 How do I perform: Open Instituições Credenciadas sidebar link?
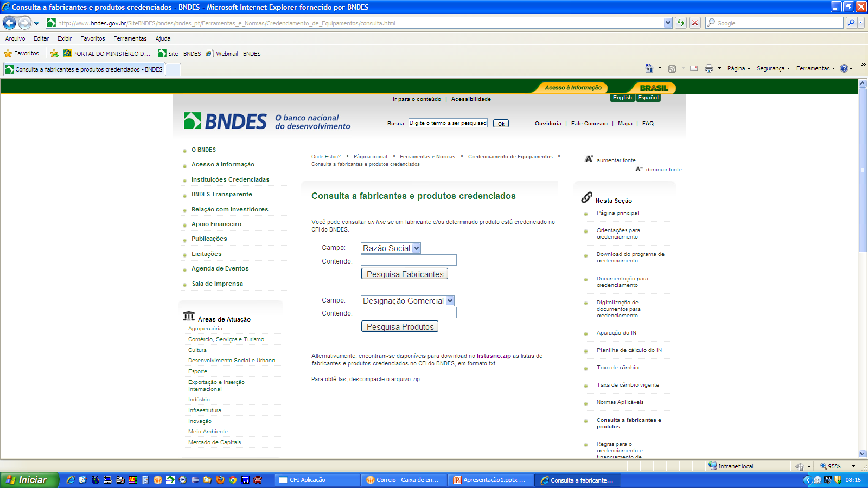coord(230,179)
